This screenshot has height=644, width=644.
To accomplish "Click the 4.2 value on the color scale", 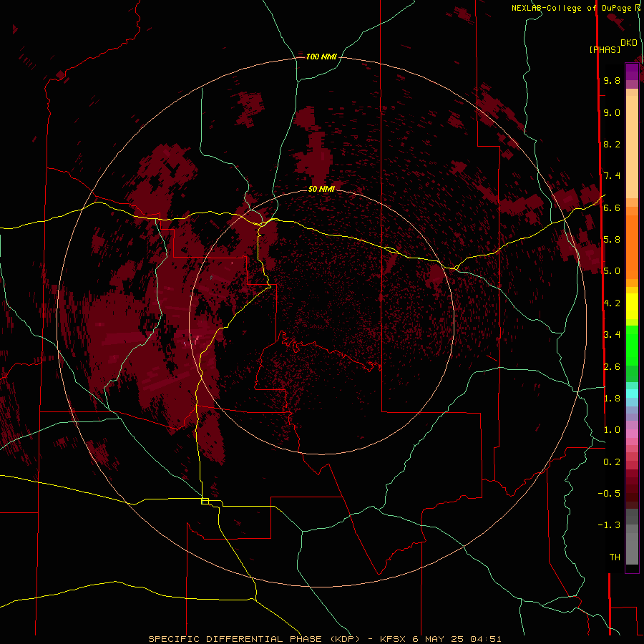I will [612, 303].
